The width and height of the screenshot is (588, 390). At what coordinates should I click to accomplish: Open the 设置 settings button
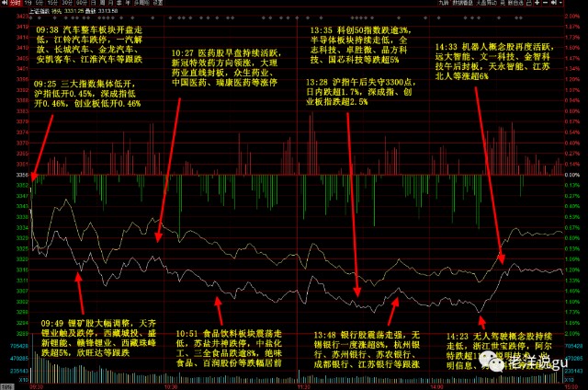pyautogui.click(x=158, y=3)
